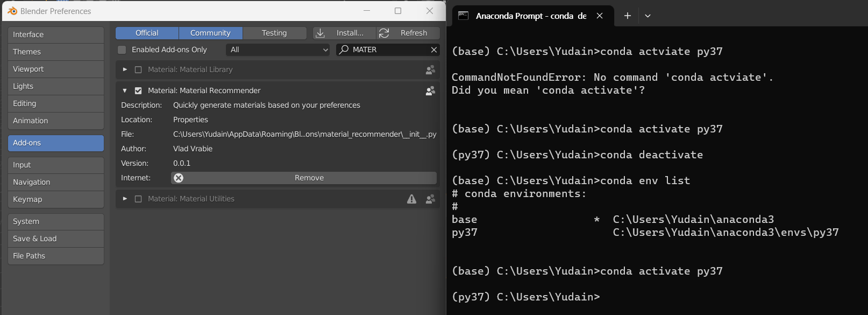Open the All category dropdown
This screenshot has height=315, width=868.
click(x=278, y=50)
